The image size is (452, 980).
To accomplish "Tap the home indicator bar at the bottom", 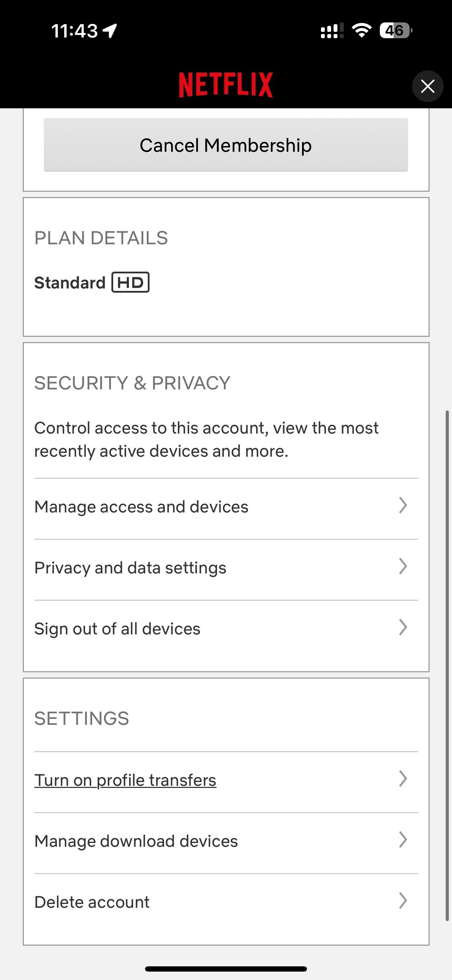I will [226, 968].
